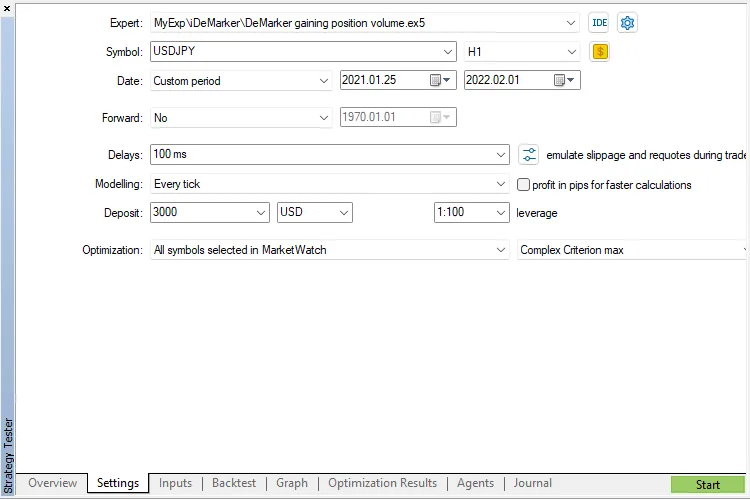The height and width of the screenshot is (500, 750).
Task: Expand the USD deposit currency dropdown
Action: [x=344, y=213]
